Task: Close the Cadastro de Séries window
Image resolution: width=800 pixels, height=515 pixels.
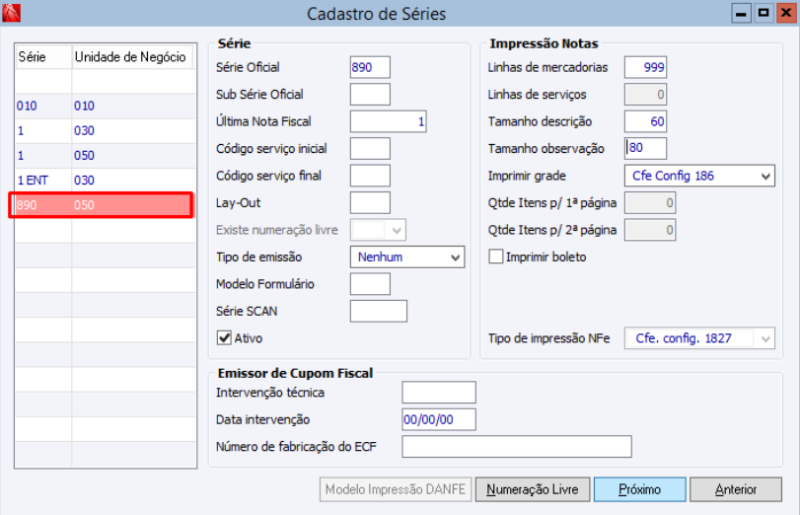Action: tap(786, 13)
